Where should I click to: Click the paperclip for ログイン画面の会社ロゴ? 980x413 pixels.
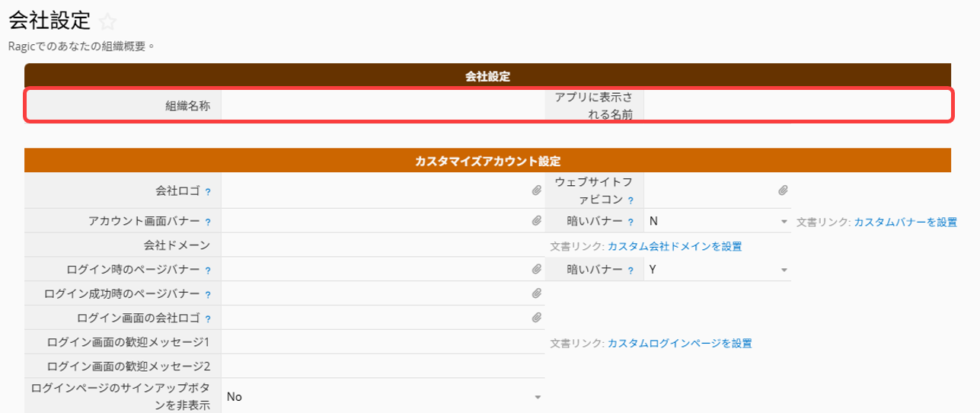537,318
